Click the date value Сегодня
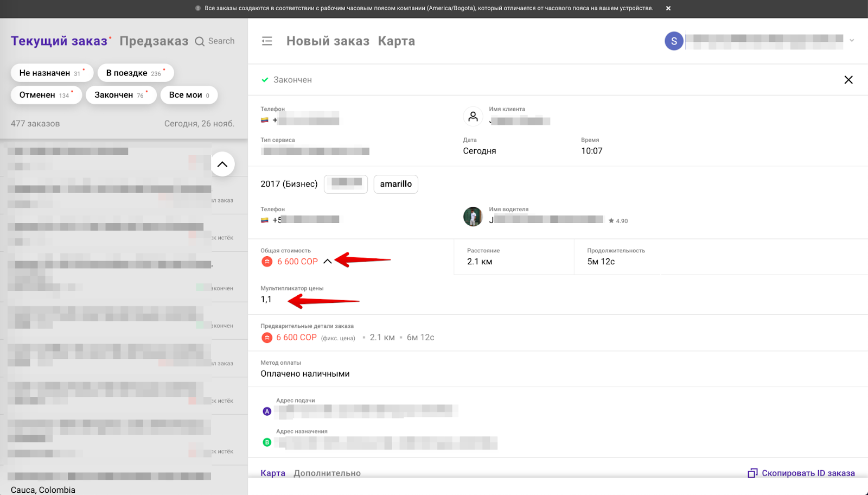This screenshot has width=868, height=495. (x=480, y=151)
